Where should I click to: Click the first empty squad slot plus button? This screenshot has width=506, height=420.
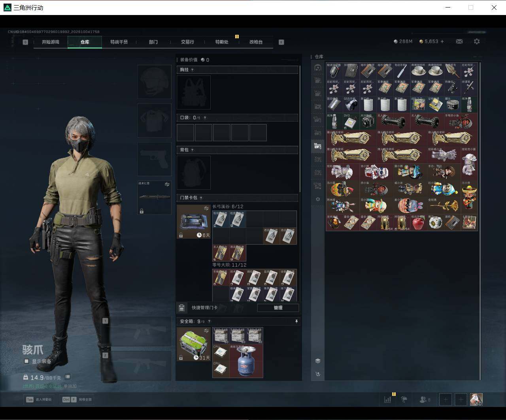446,399
